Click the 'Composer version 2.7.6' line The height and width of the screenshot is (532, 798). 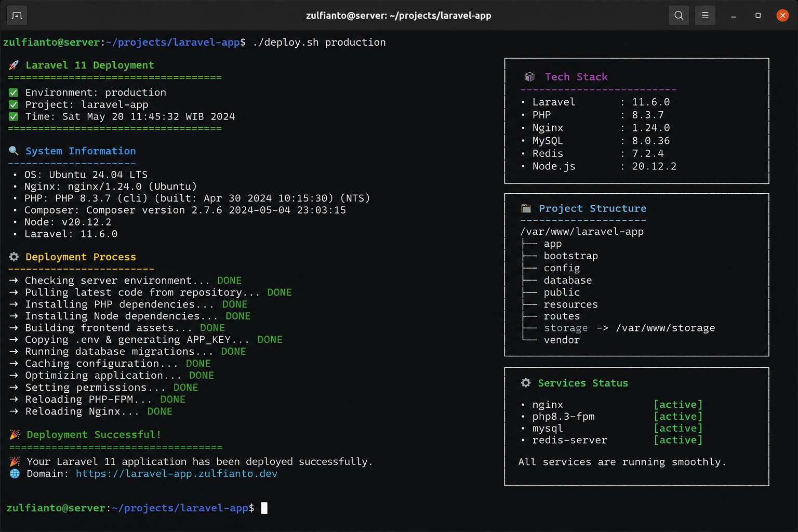pos(185,210)
